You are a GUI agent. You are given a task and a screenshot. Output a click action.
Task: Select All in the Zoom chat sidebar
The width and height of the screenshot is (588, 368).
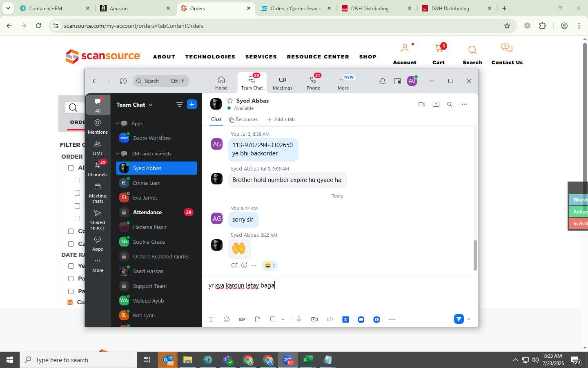98,105
